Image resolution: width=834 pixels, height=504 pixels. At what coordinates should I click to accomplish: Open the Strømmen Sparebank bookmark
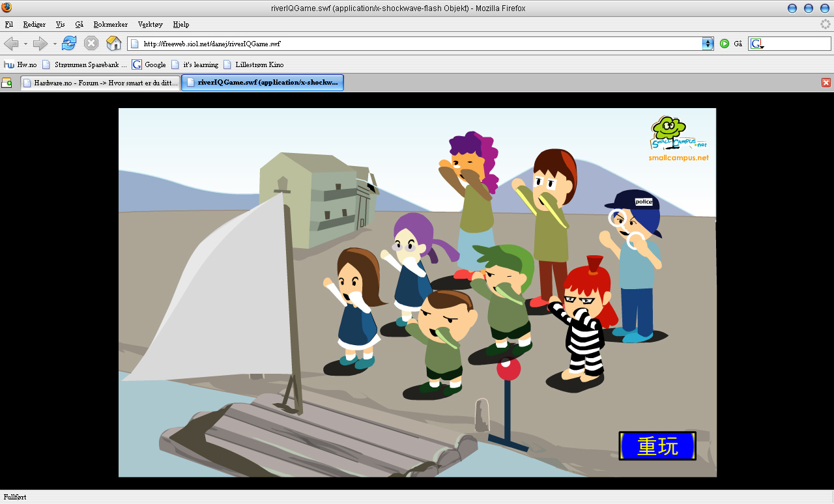85,64
